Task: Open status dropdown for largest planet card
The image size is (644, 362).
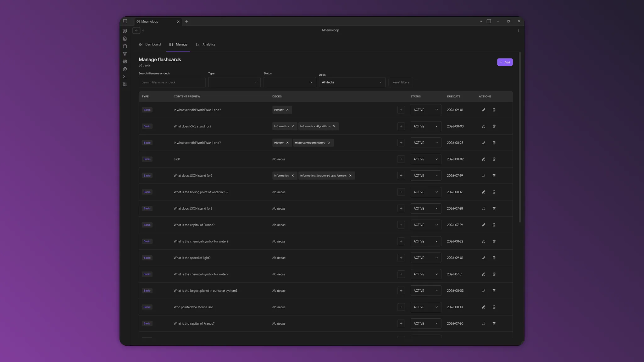Action: 426,291
